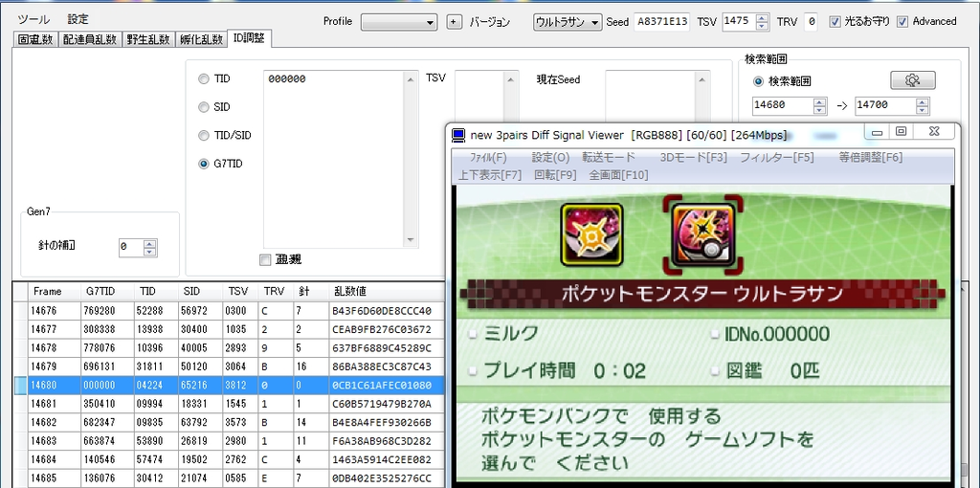
Task: Switch to the 配達員乱数 tab
Action: click(x=90, y=39)
